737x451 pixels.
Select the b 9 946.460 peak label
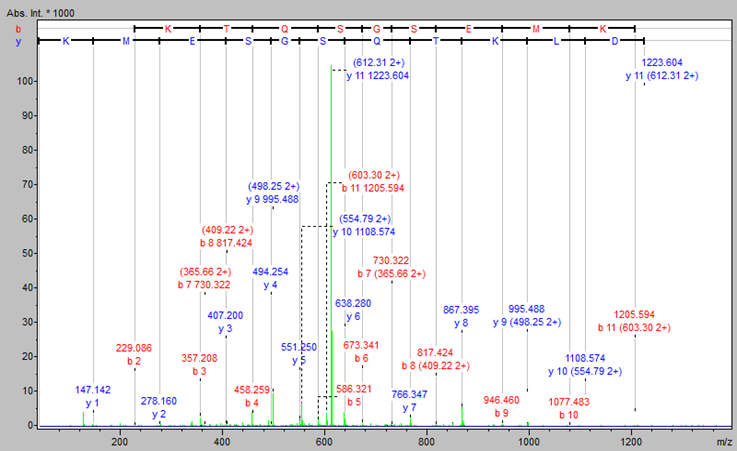(x=501, y=404)
